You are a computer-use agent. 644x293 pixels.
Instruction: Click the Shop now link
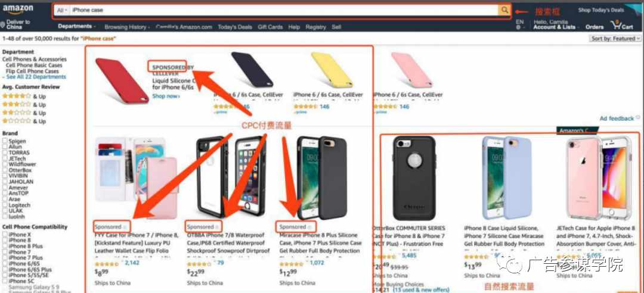click(166, 96)
